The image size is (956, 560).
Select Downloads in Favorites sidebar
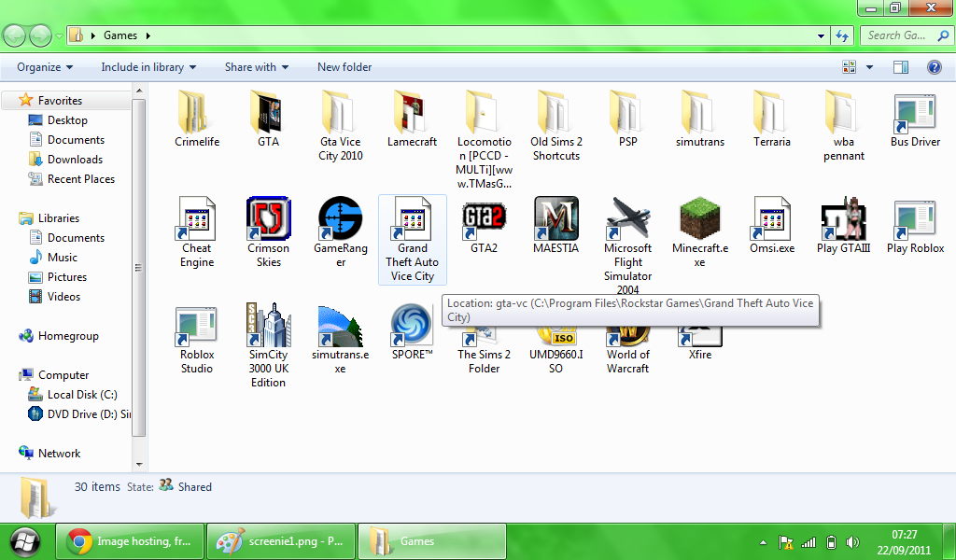(75, 160)
